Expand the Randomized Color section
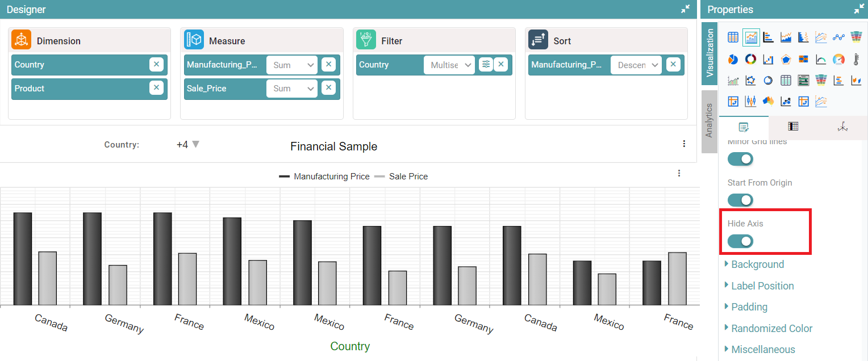 tap(771, 329)
